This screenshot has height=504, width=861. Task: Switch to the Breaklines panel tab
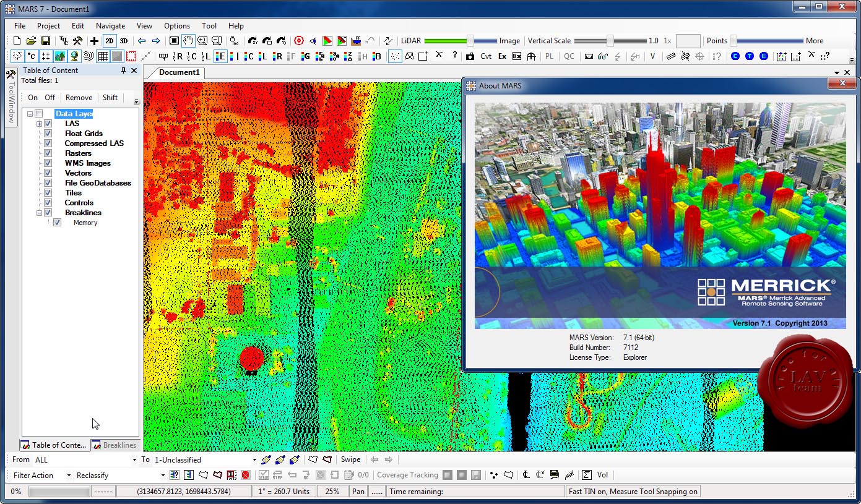(115, 445)
